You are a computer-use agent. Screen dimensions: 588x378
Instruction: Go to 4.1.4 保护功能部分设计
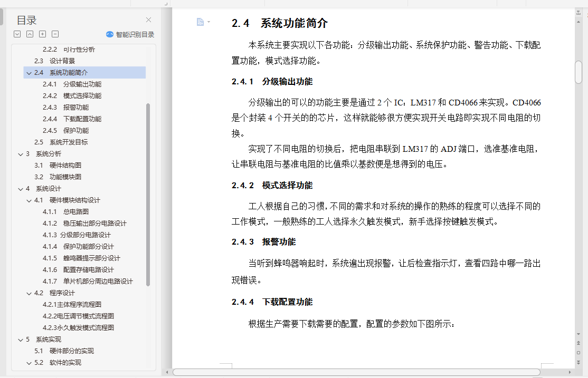pyautogui.click(x=78, y=247)
